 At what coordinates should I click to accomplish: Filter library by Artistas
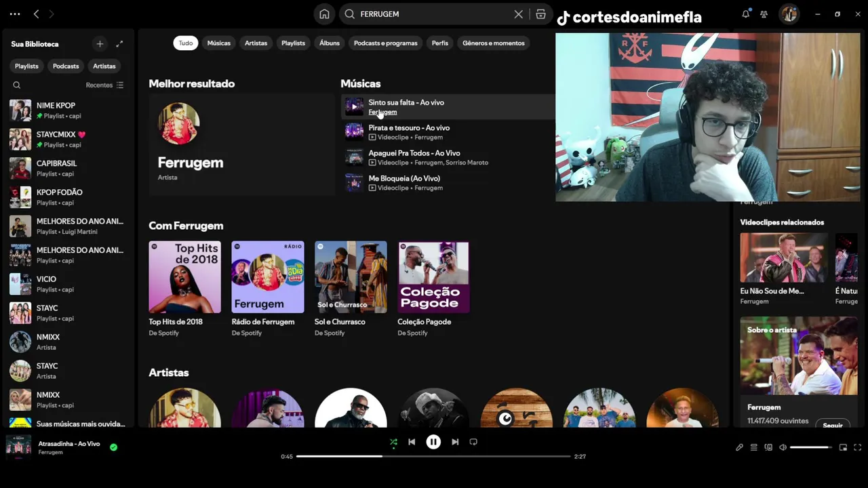104,66
